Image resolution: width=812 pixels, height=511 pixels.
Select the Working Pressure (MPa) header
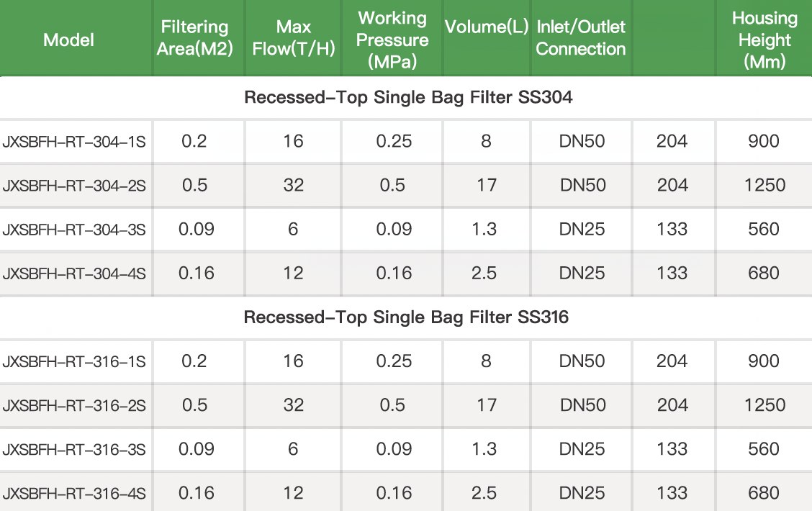[392, 40]
